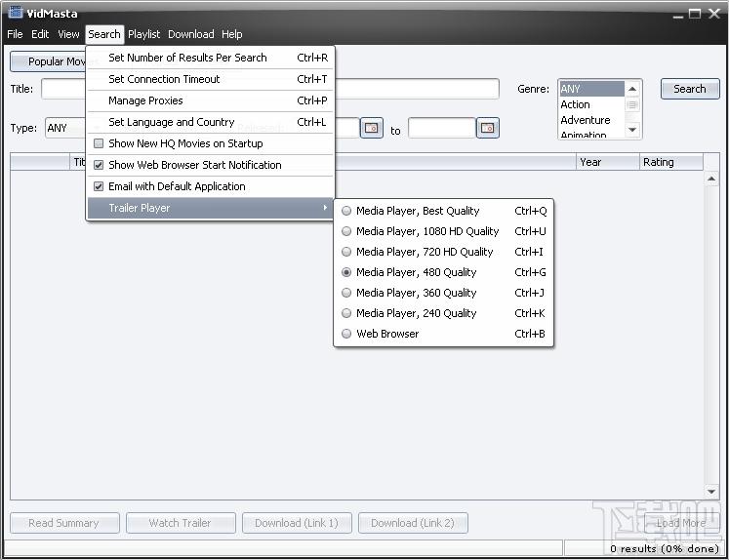
Task: Click the Rating column header
Action: coord(671,162)
